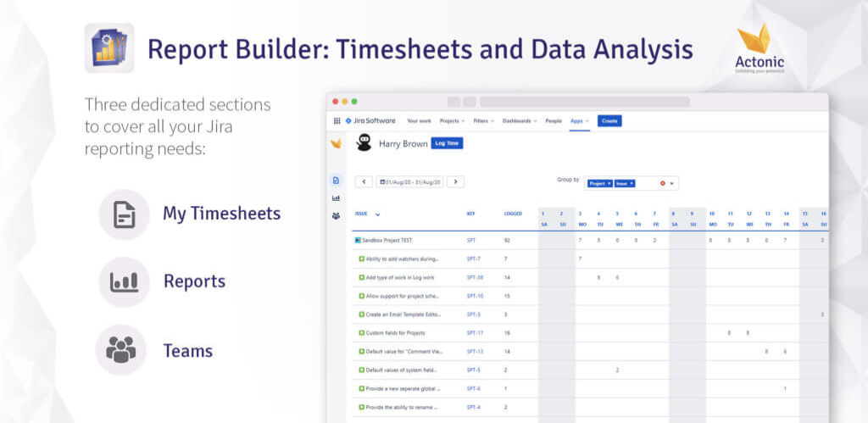Click the story icon beside Add type of work
This screenshot has height=423, width=868.
coord(362,277)
